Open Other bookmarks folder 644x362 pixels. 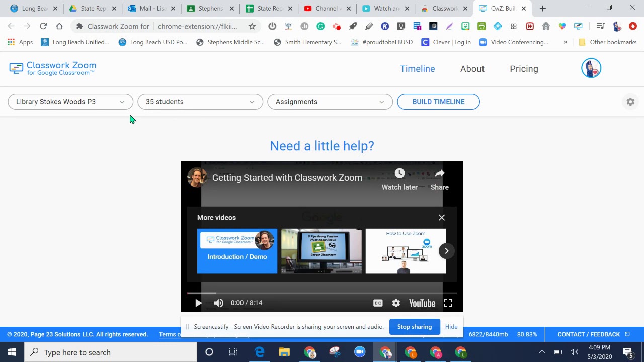click(607, 42)
